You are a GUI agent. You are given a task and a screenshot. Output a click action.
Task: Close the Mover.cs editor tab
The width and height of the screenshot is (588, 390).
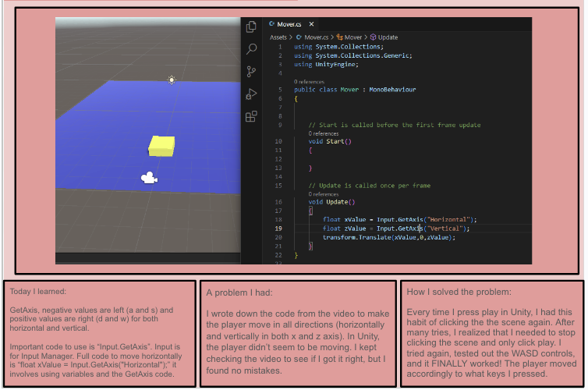click(x=311, y=24)
